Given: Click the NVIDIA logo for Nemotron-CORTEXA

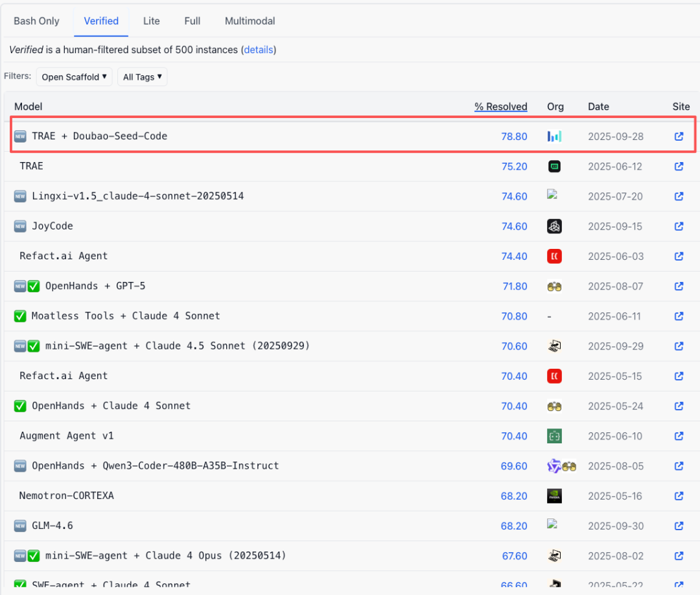Looking at the screenshot, I should (554, 496).
